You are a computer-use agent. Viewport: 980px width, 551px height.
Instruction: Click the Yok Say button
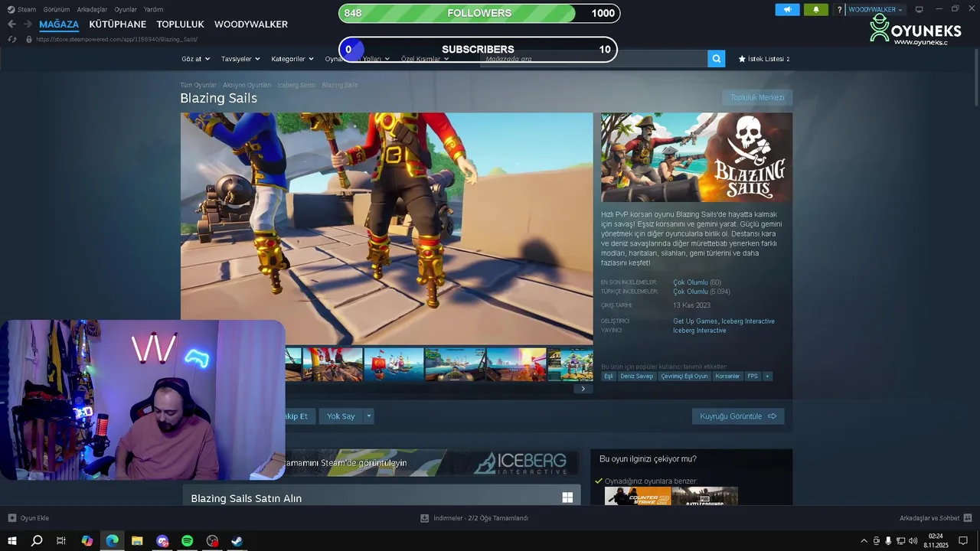pyautogui.click(x=341, y=416)
